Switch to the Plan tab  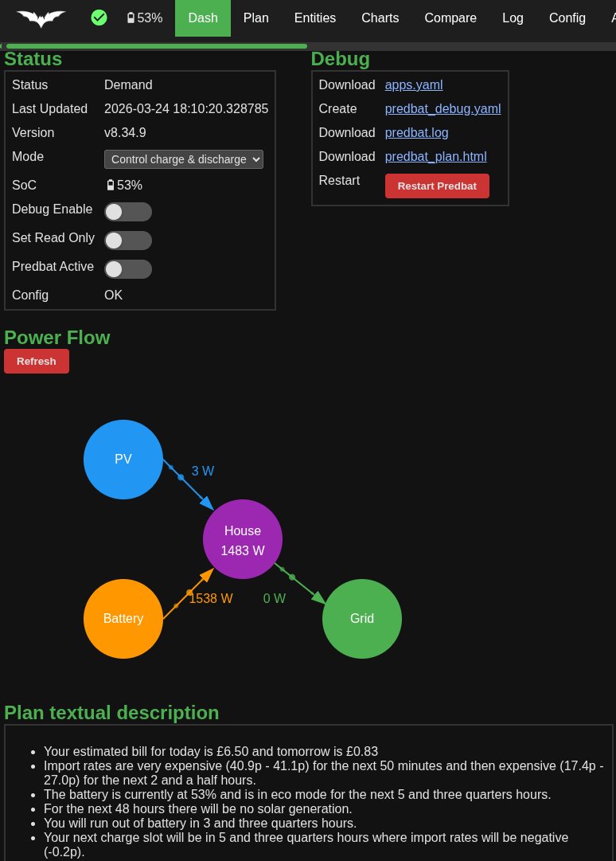coord(256,18)
